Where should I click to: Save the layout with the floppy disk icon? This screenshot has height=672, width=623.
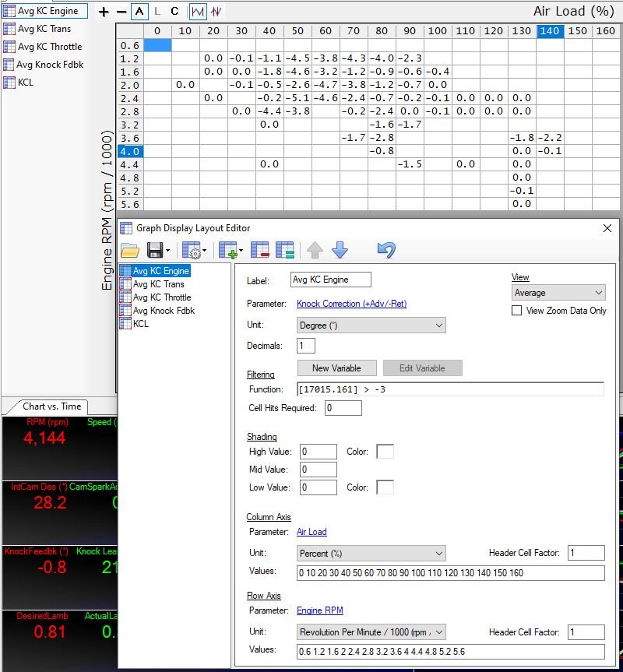click(x=155, y=250)
